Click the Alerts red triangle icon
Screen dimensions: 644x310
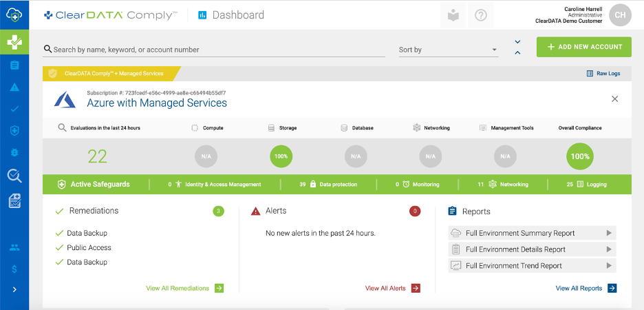pos(255,211)
